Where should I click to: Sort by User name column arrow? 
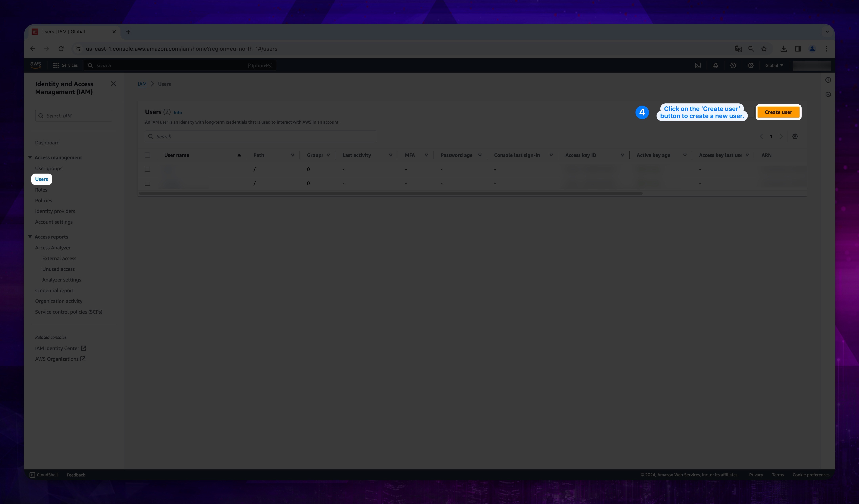coord(239,155)
